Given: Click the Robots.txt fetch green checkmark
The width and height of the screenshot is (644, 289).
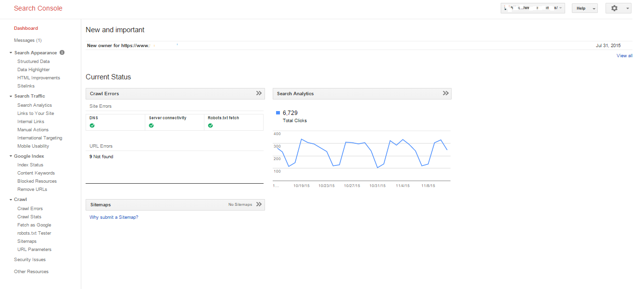Looking at the screenshot, I should point(211,126).
